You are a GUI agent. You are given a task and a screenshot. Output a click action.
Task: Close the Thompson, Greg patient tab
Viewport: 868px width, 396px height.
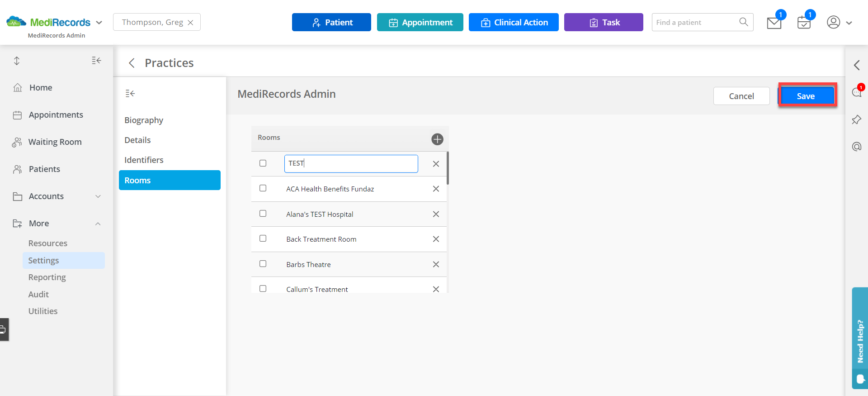(x=190, y=23)
